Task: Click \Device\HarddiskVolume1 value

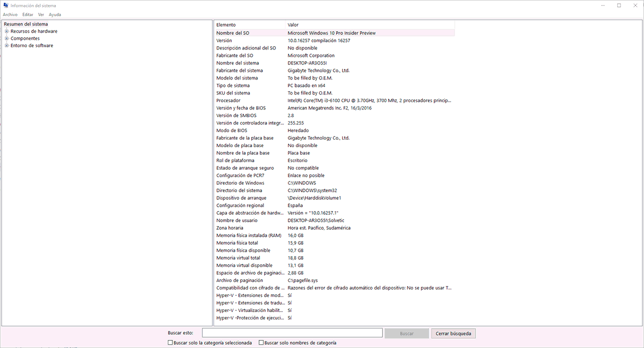Action: point(314,198)
